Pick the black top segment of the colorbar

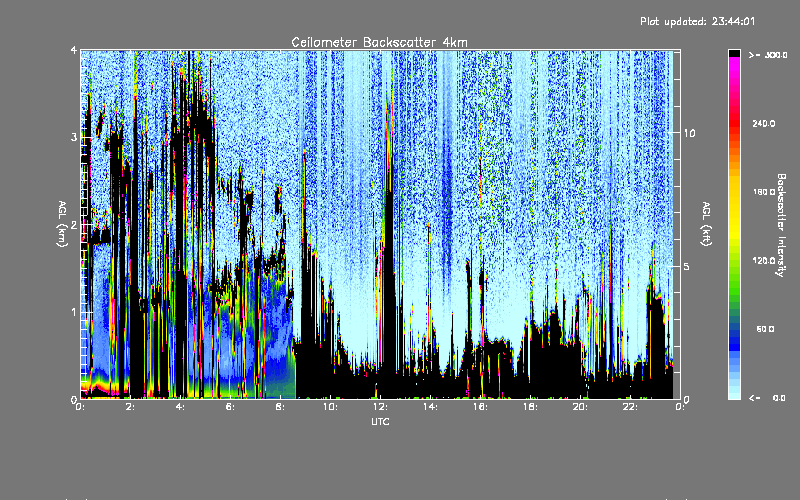click(x=734, y=53)
